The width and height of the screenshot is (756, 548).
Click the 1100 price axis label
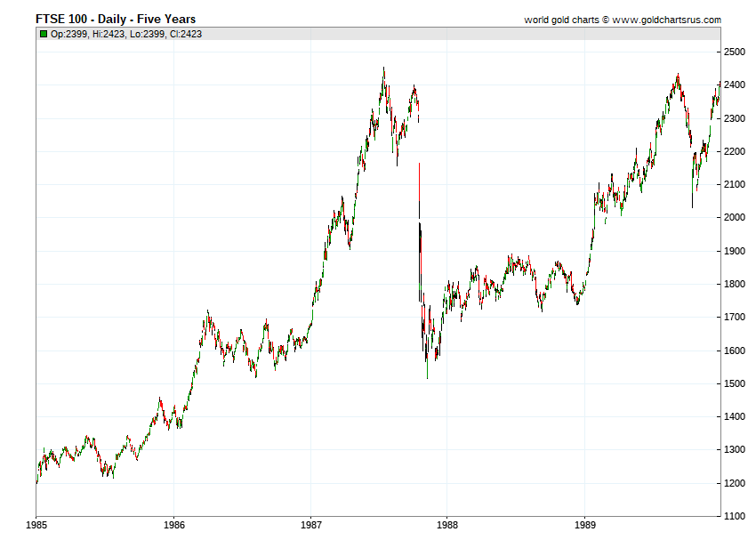point(735,517)
